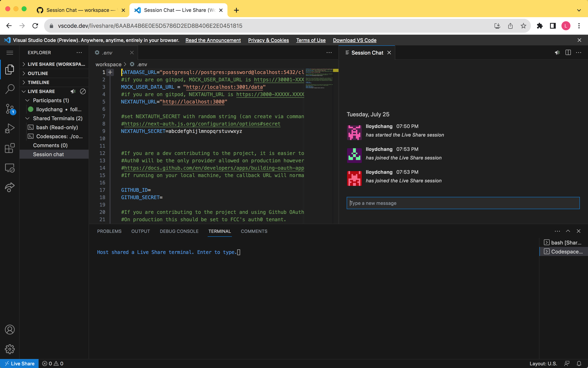This screenshot has width=588, height=368.
Task: Click the notifications bell in status bar
Action: tap(579, 363)
